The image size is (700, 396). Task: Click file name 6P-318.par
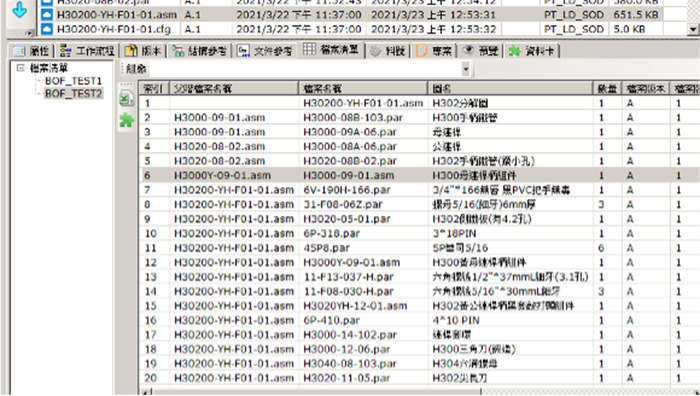click(x=331, y=233)
